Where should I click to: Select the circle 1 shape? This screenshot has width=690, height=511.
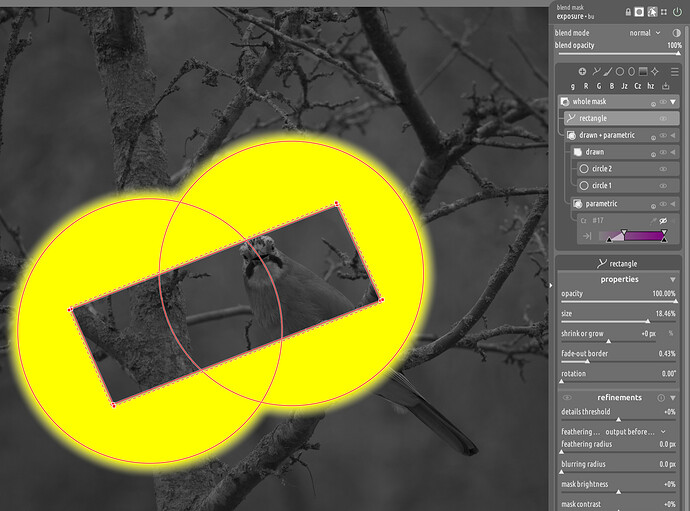point(628,185)
